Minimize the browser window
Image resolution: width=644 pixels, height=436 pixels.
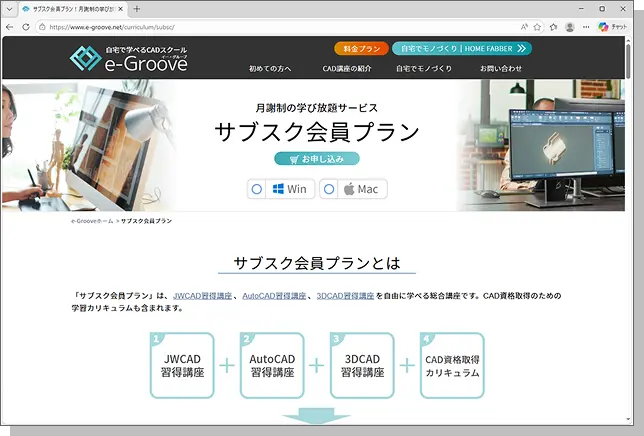click(x=582, y=9)
